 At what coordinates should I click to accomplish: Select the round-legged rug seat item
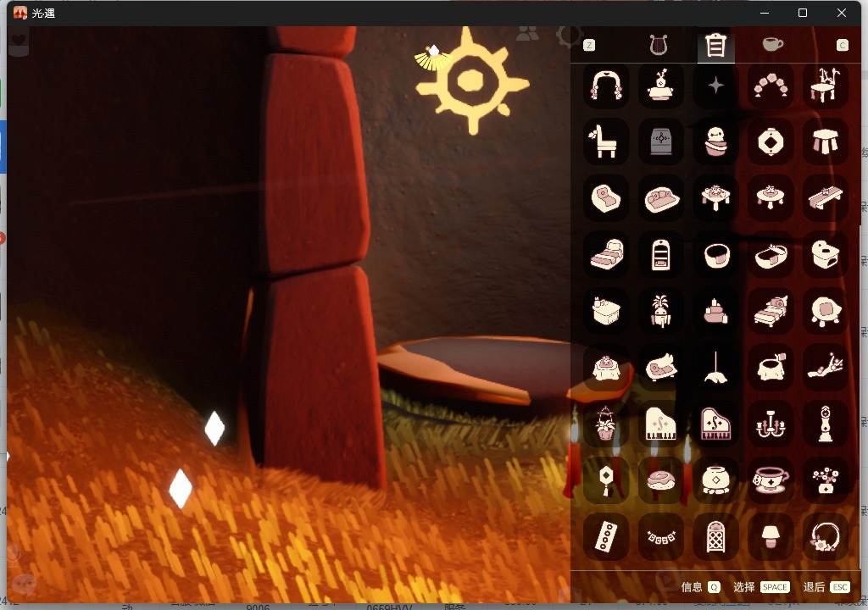[x=825, y=311]
